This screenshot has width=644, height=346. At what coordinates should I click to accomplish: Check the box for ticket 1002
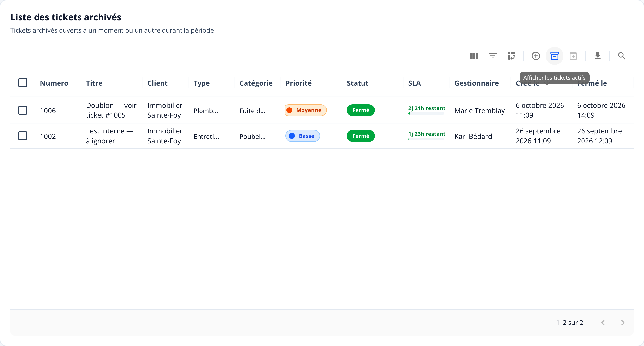point(23,136)
